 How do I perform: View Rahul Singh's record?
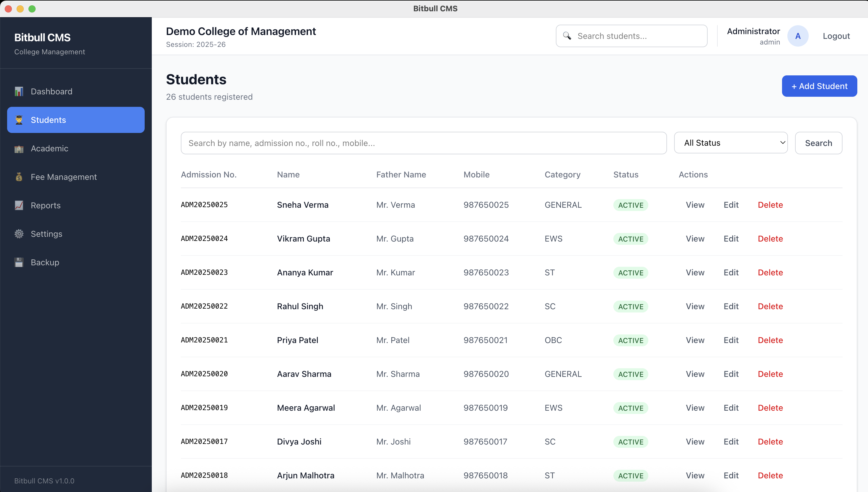click(x=695, y=307)
